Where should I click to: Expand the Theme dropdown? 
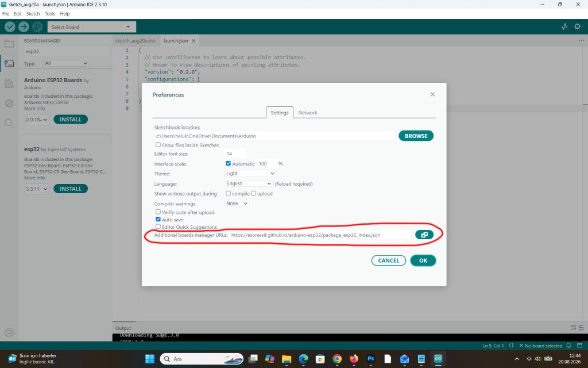(x=250, y=174)
